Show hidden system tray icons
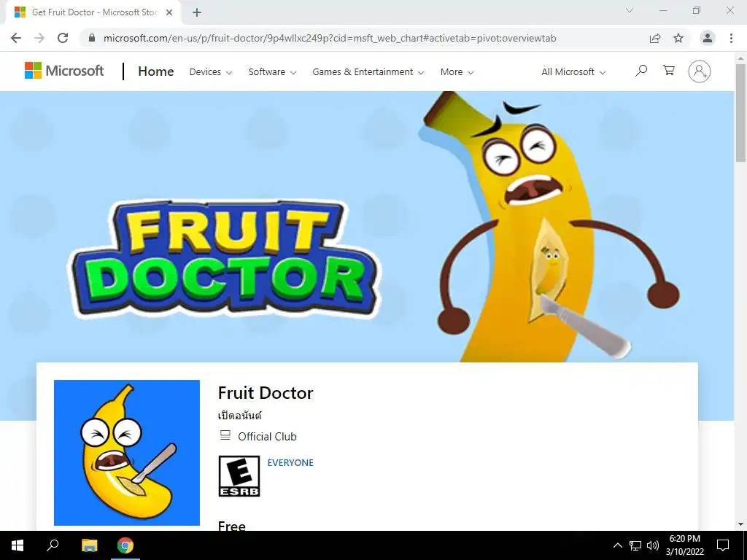Viewport: 747px width, 560px height. [x=617, y=545]
